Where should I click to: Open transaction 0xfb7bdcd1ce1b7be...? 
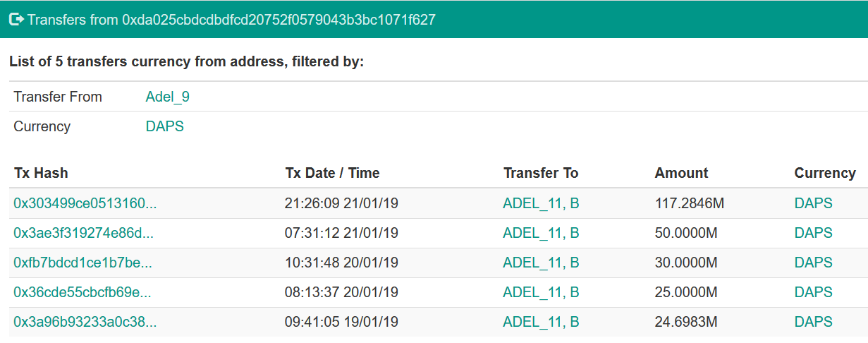tap(82, 263)
